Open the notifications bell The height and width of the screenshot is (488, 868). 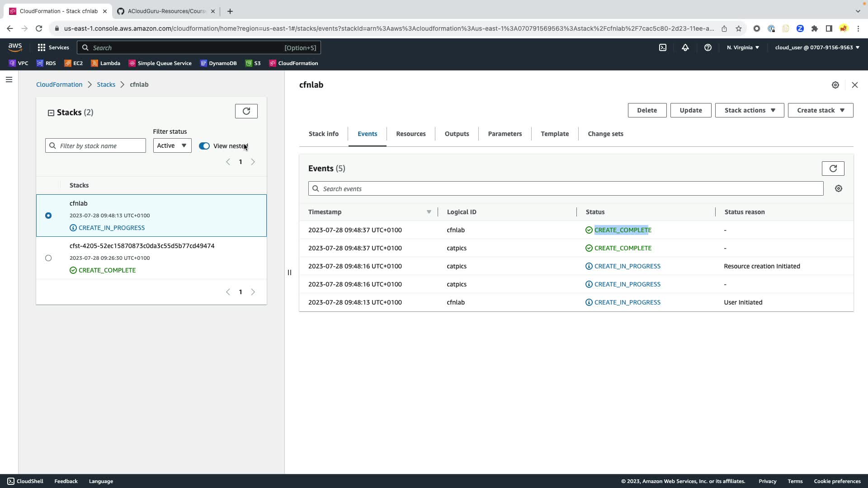coord(685,47)
